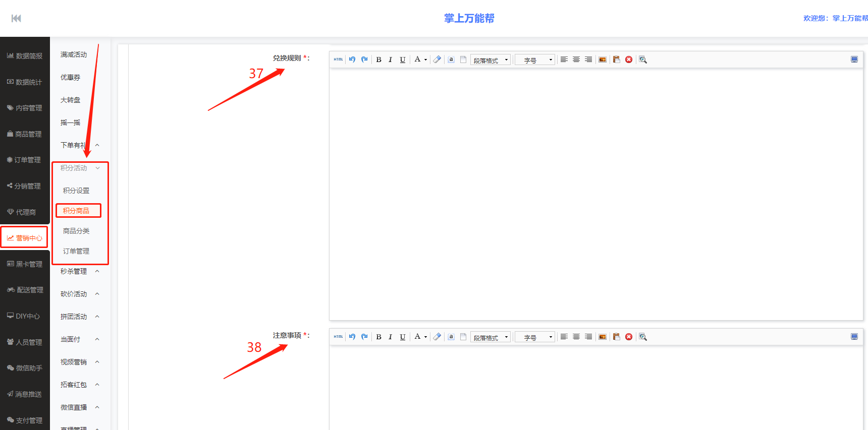Click the HTML source icon in 兑换规则 editor
The height and width of the screenshot is (430, 868).
[338, 59]
